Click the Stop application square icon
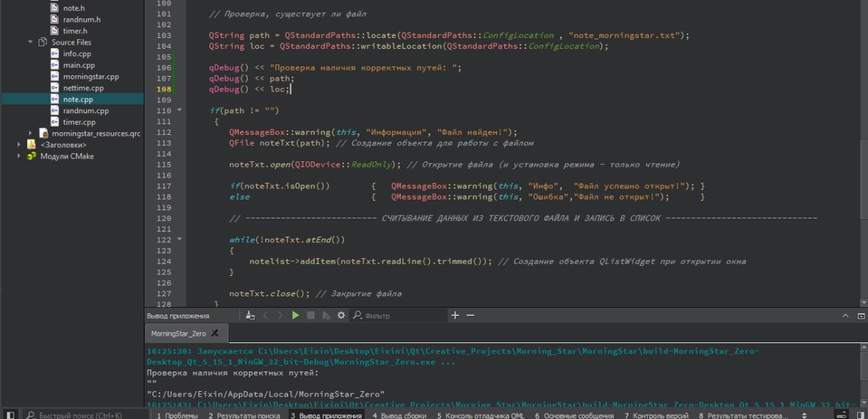Screen dimensions: 868x419 click(x=311, y=315)
